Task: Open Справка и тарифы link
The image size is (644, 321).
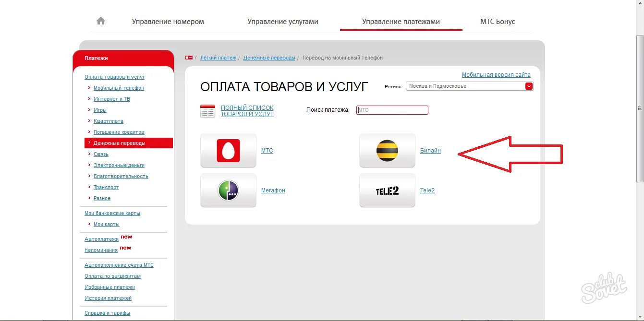Action: pyautogui.click(x=107, y=313)
